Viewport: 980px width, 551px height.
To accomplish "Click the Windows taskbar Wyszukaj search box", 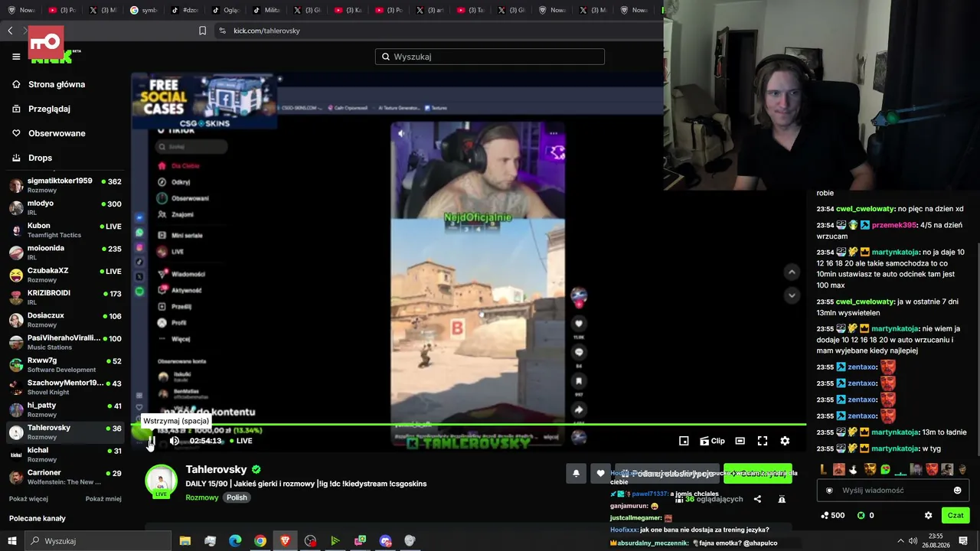I will (x=98, y=541).
